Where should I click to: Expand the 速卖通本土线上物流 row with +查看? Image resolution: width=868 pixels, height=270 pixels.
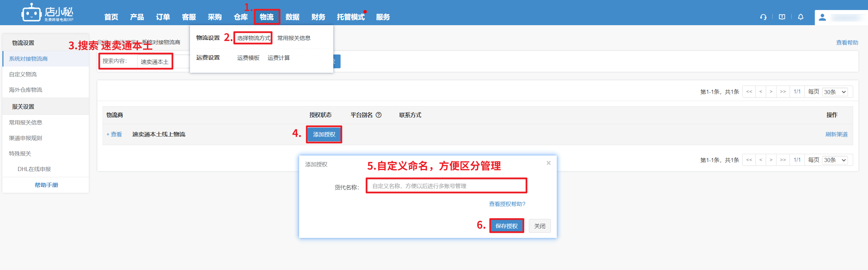pos(114,134)
